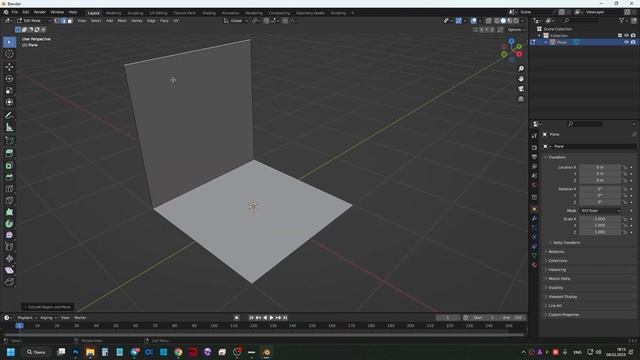The width and height of the screenshot is (640, 360).
Task: Select the Cursor tool in left toolbar
Action: (9, 54)
